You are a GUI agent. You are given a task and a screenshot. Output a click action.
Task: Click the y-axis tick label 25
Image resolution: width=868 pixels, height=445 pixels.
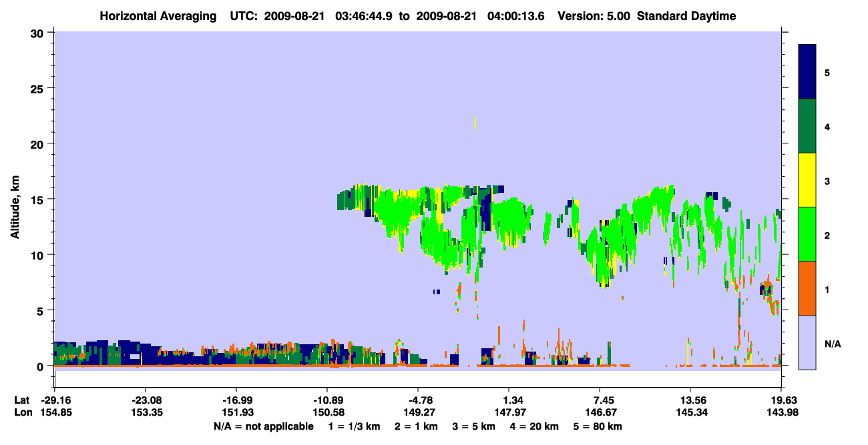point(39,88)
